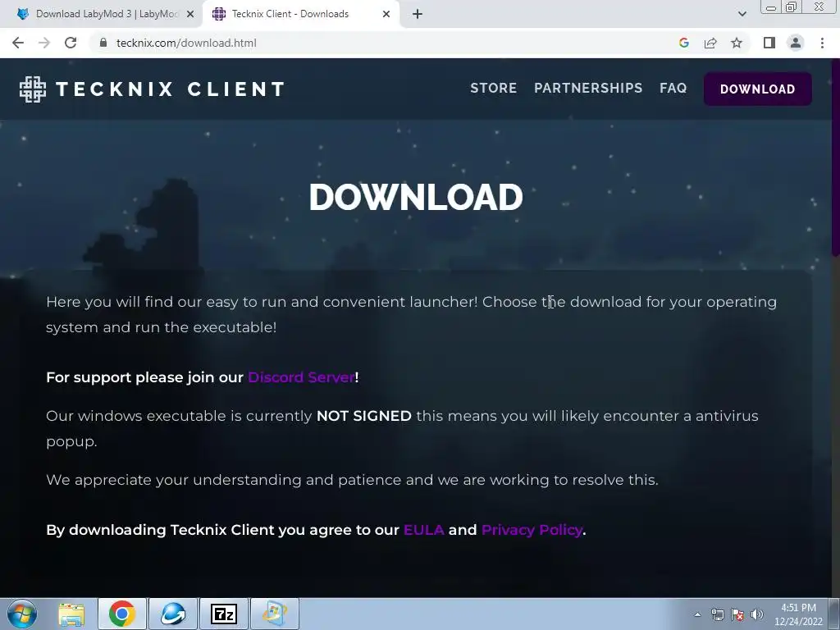Open the Chrome three-dot menu
The width and height of the screenshot is (840, 630).
point(822,43)
